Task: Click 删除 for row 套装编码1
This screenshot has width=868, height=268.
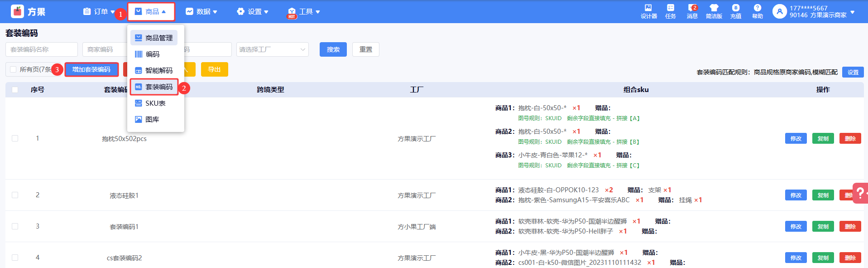Action: tap(850, 226)
